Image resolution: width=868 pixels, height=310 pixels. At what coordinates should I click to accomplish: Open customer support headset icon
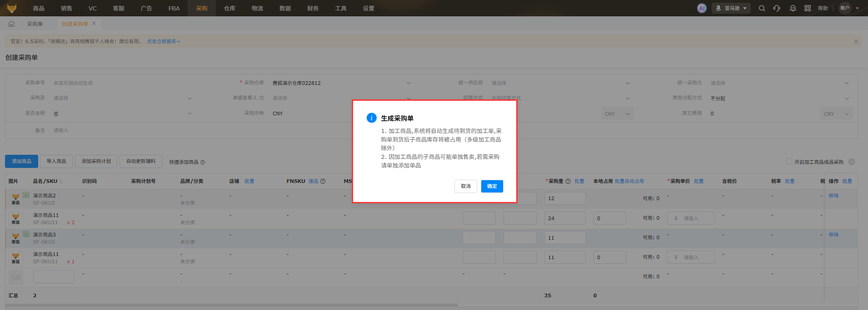pyautogui.click(x=777, y=8)
